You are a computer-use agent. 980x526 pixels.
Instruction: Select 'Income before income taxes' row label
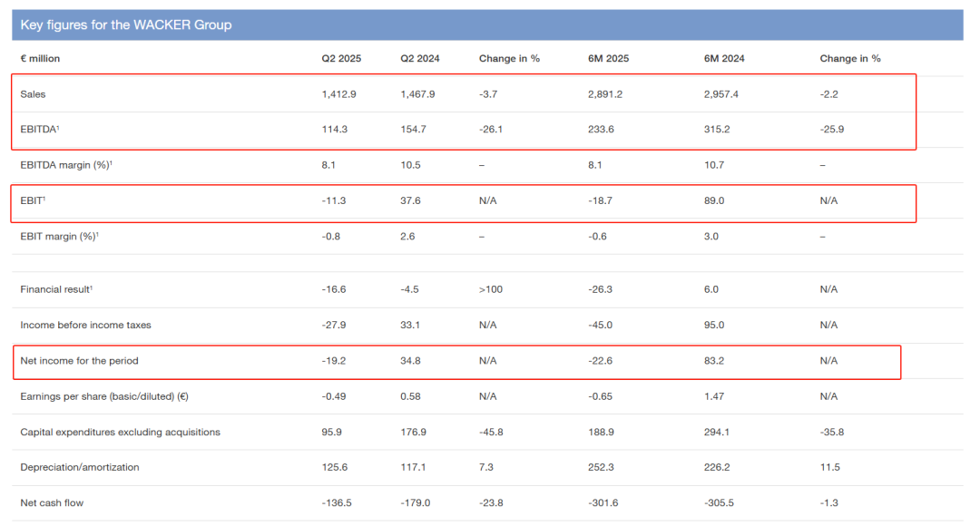coord(85,325)
